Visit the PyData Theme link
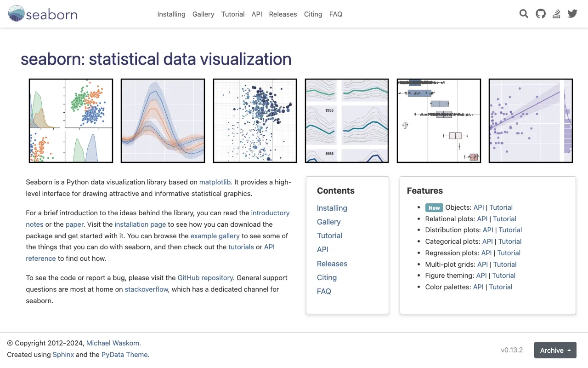This screenshot has height=368, width=588. 124,354
